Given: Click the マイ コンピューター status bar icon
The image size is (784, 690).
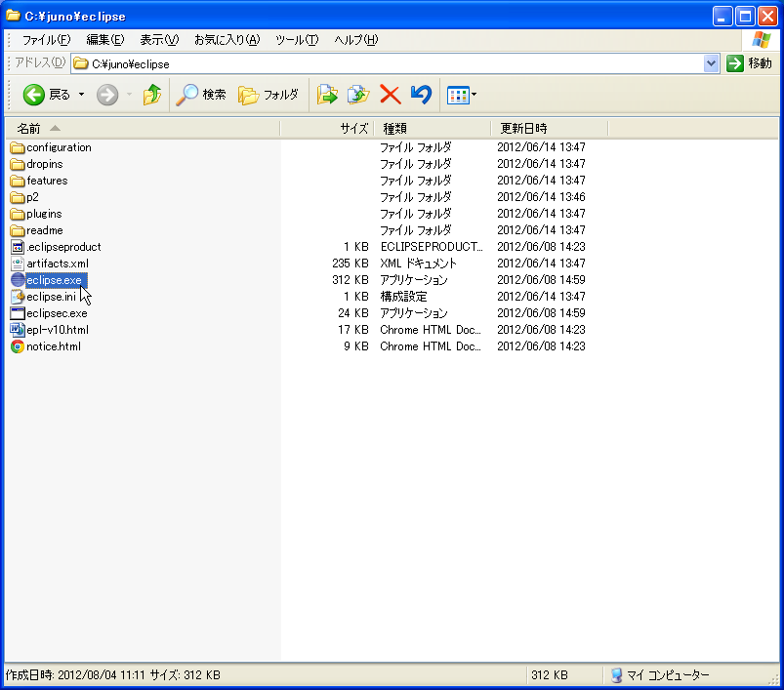Looking at the screenshot, I should (616, 675).
